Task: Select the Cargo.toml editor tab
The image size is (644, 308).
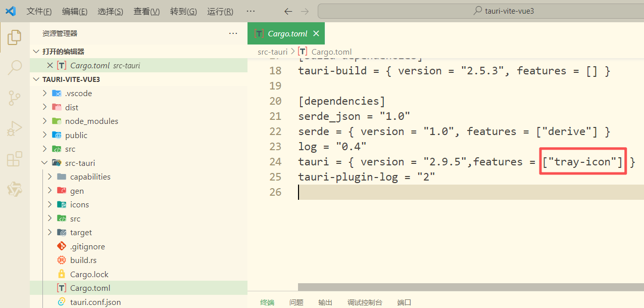Action: [286, 33]
